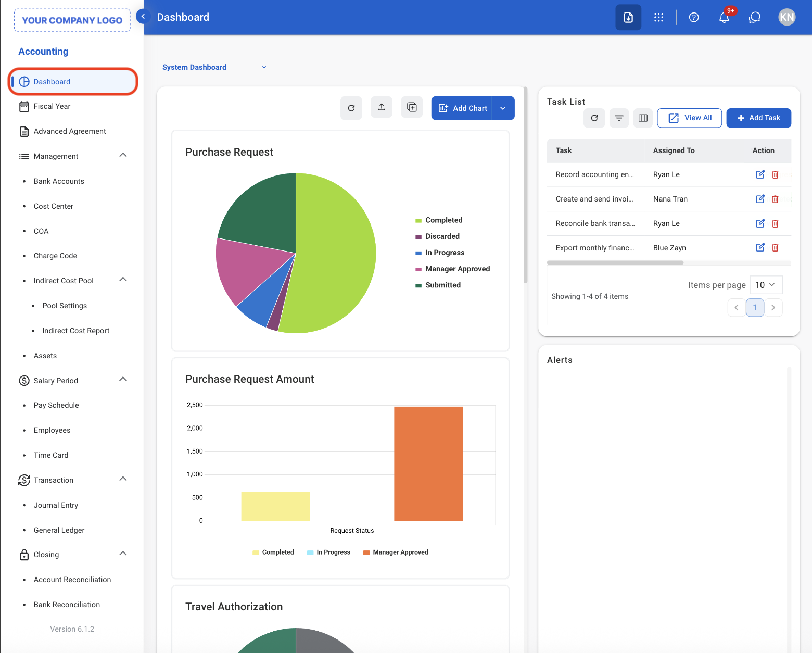This screenshot has width=812, height=653.
Task: Sort by the Assigned To column header
Action: pos(674,150)
